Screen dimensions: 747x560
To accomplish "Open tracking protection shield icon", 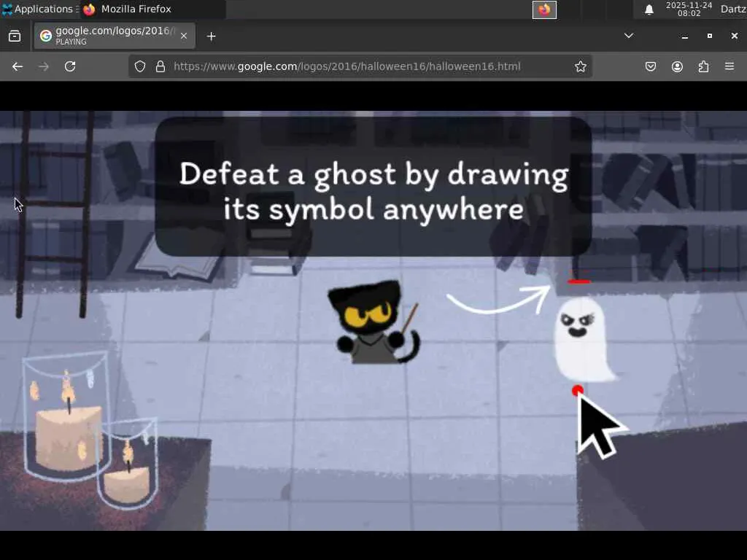I will coord(139,66).
